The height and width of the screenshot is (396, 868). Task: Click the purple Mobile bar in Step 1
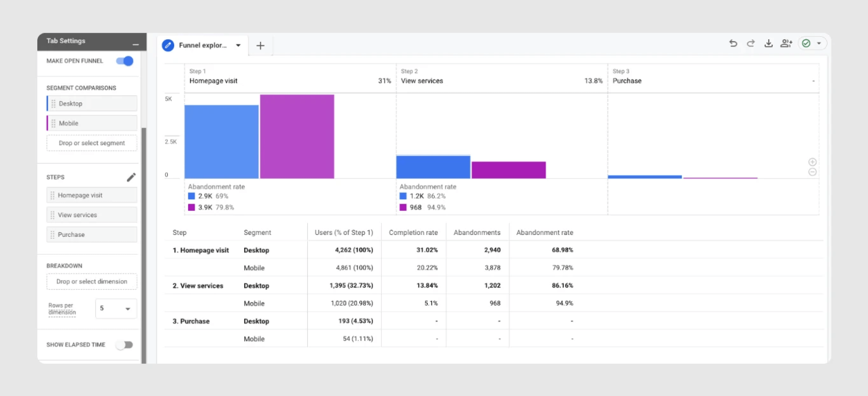point(297,137)
